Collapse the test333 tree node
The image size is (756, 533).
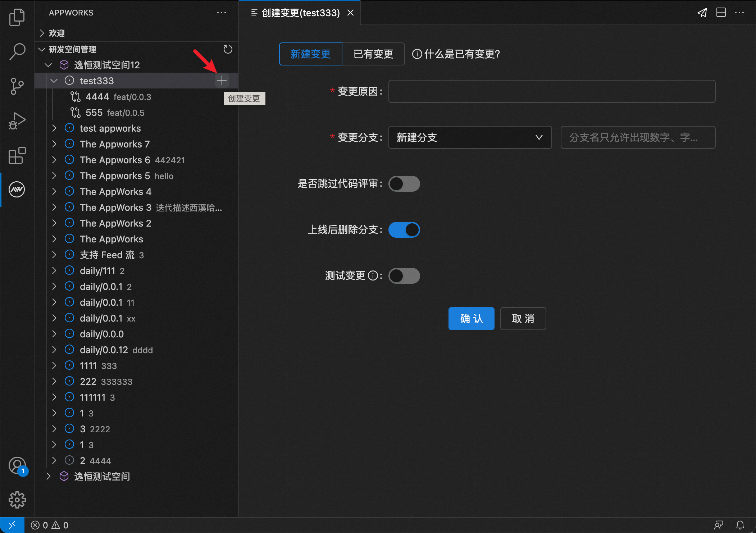pos(54,81)
